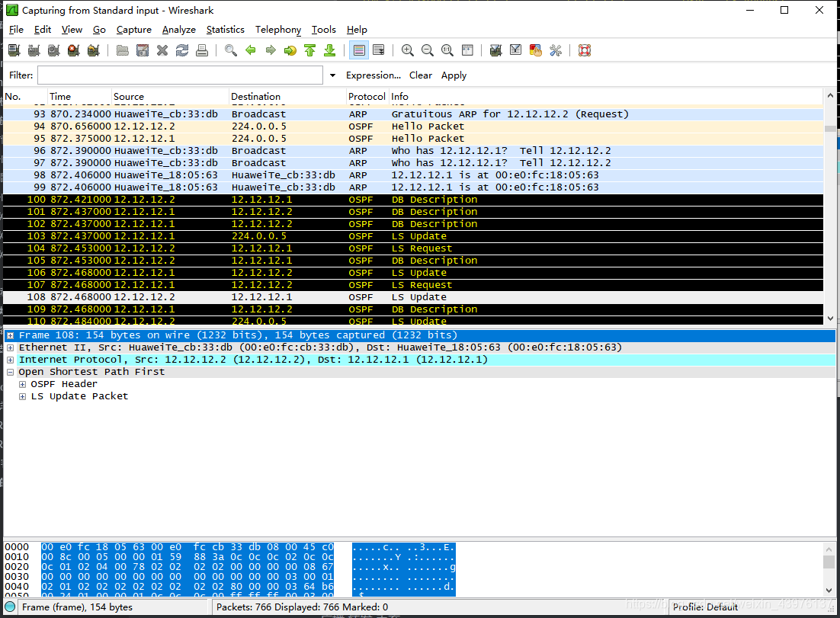This screenshot has width=840, height=618.
Task: Close this capture file X icon
Action: click(x=162, y=50)
